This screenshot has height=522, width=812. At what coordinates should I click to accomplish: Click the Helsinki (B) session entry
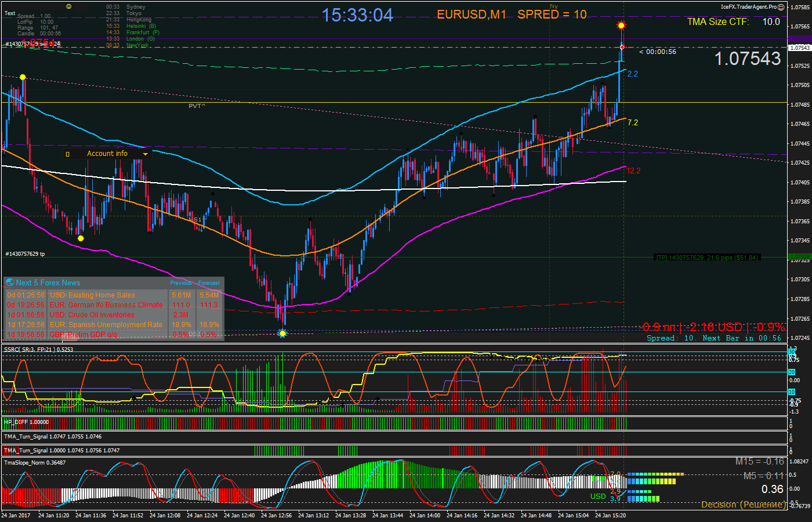(x=131, y=26)
